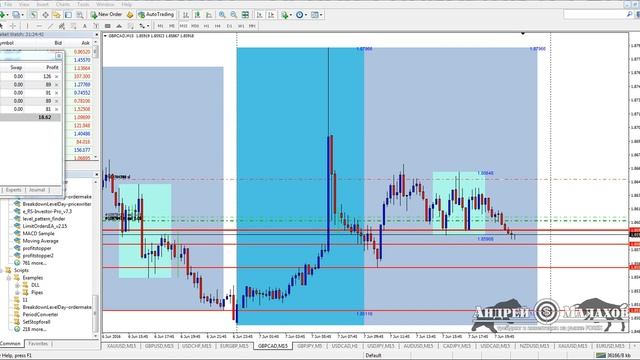Switch to the AUDUSD,M15 chart tab
640x360 pixels.
418,346
